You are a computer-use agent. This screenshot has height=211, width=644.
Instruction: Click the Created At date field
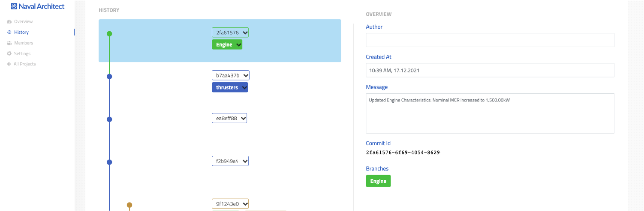(490, 70)
